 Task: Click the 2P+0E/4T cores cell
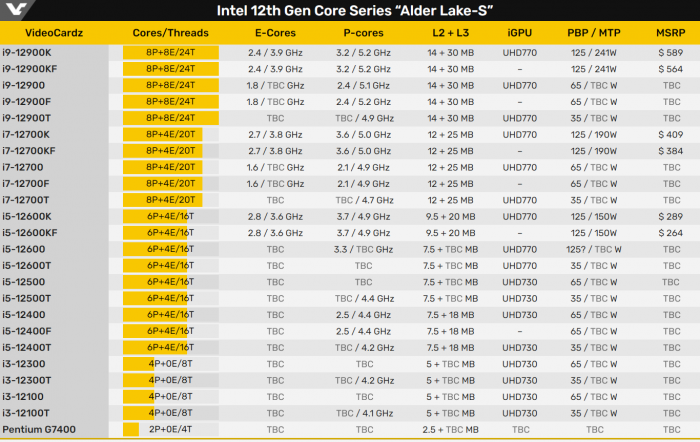(170, 429)
